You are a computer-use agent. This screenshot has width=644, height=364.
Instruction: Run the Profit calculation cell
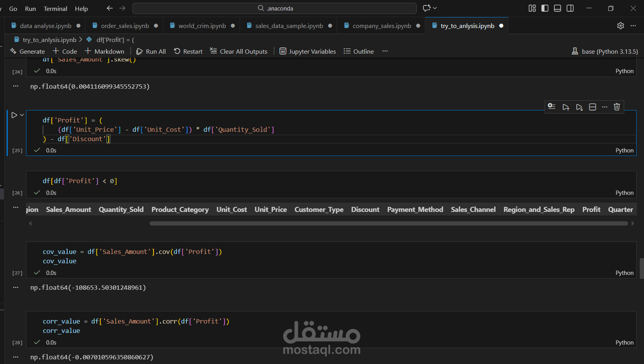click(14, 115)
